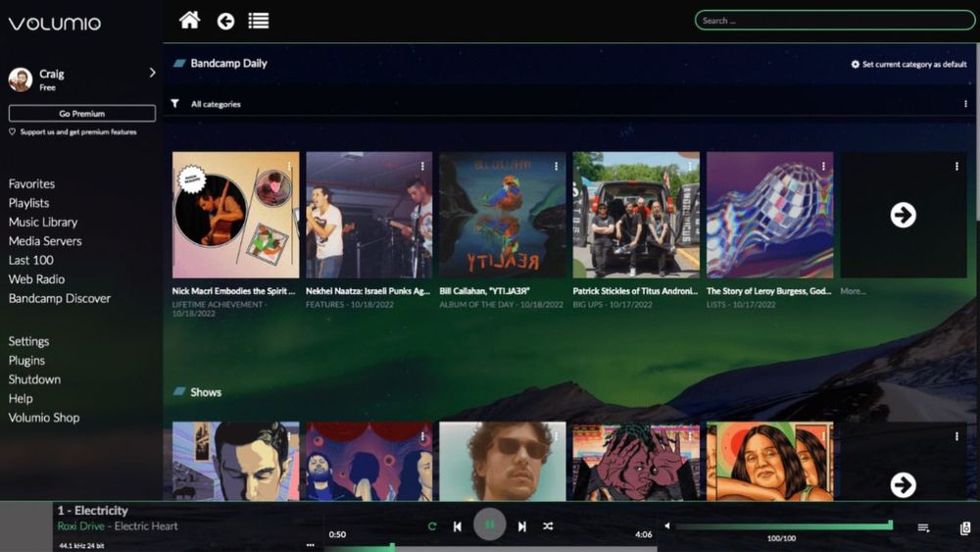Open filter bar three-dot menu
The width and height of the screenshot is (980, 552).
(x=965, y=104)
